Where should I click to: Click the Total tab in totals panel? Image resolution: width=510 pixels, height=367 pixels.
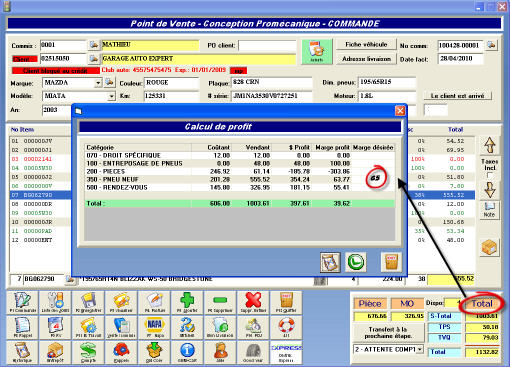pyautogui.click(x=482, y=304)
